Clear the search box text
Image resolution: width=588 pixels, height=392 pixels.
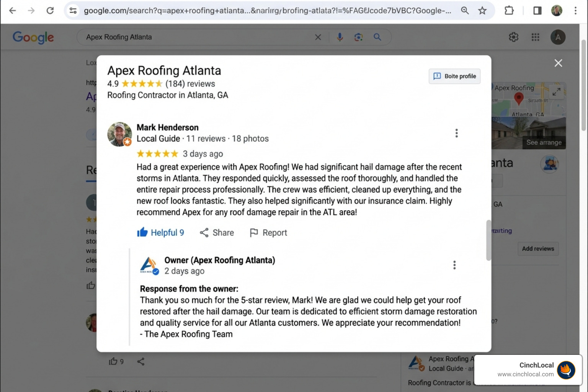(x=318, y=37)
